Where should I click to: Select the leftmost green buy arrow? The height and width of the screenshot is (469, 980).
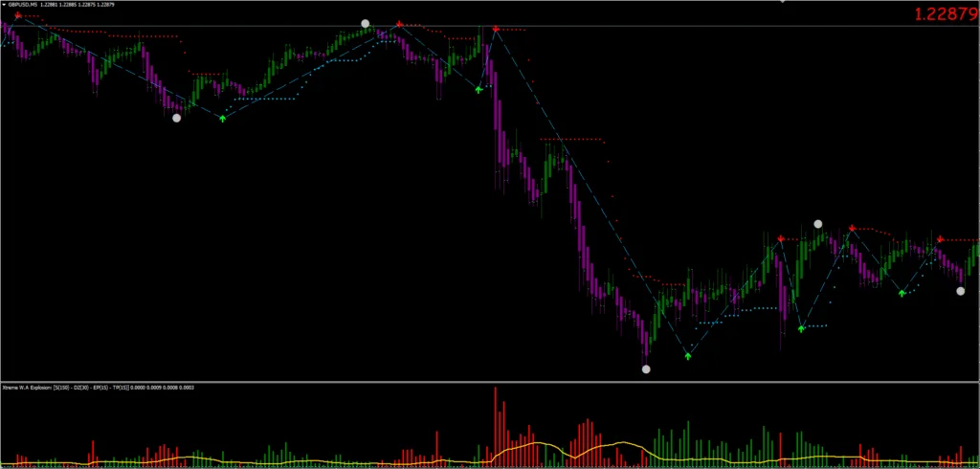click(x=222, y=118)
